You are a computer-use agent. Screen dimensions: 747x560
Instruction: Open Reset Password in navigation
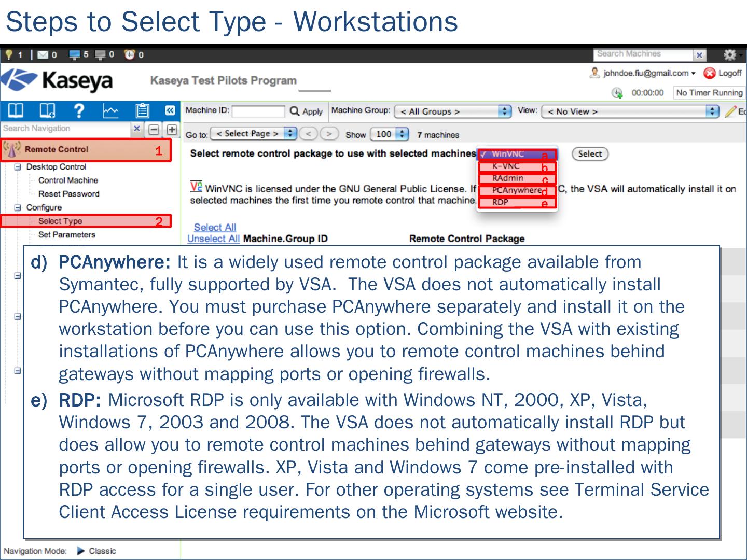click(x=68, y=194)
